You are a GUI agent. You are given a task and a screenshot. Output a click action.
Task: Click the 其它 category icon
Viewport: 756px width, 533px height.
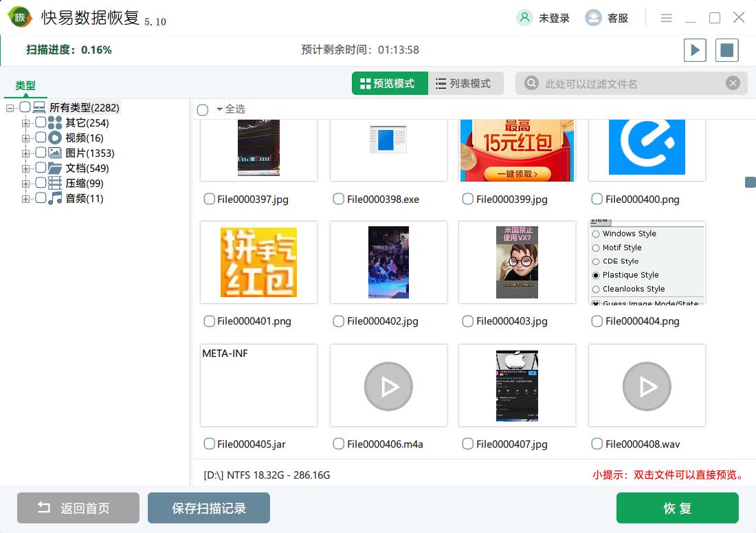(x=55, y=122)
